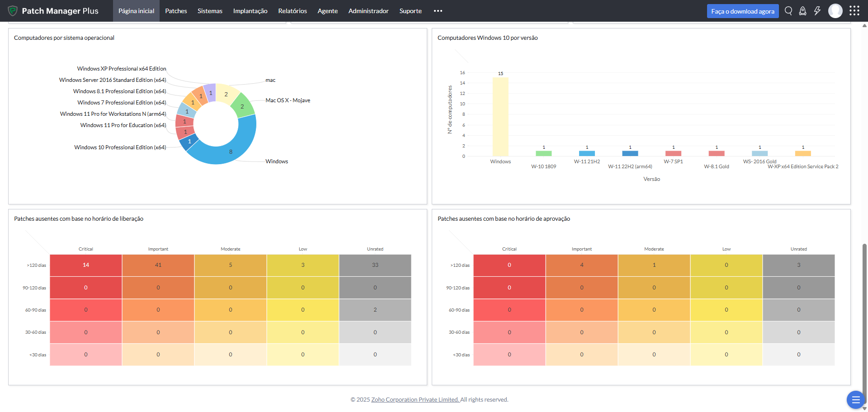The height and width of the screenshot is (412, 868).
Task: Click the Faça o download agora button
Action: [742, 11]
